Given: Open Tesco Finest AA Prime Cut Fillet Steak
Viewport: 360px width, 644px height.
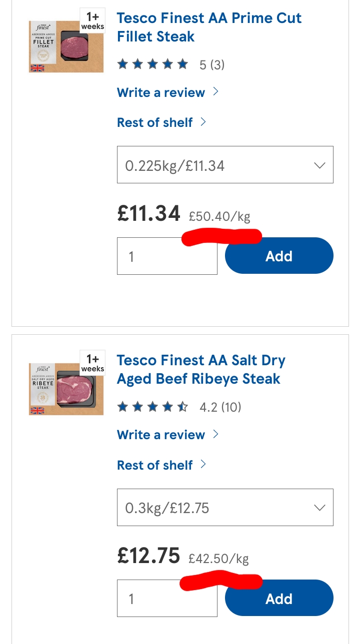Looking at the screenshot, I should [x=209, y=27].
